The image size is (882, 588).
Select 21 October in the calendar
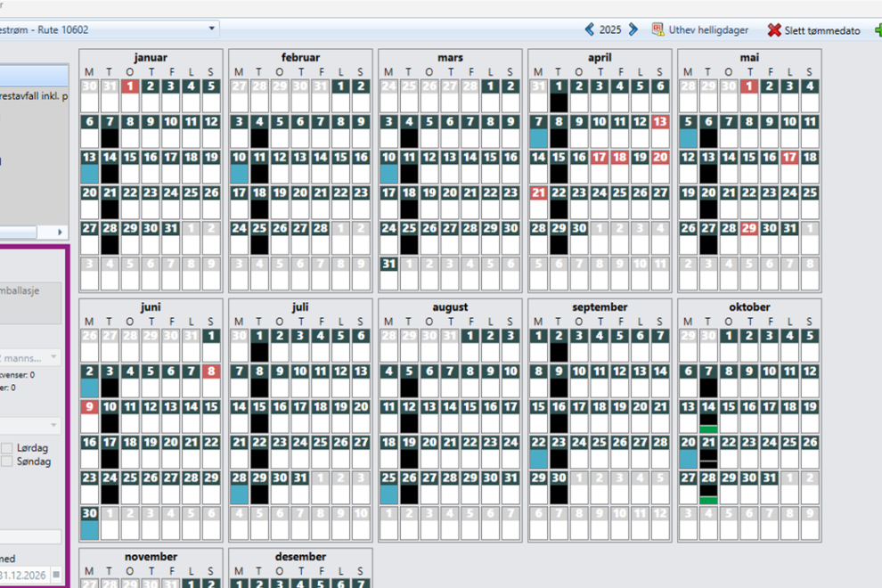(x=708, y=452)
